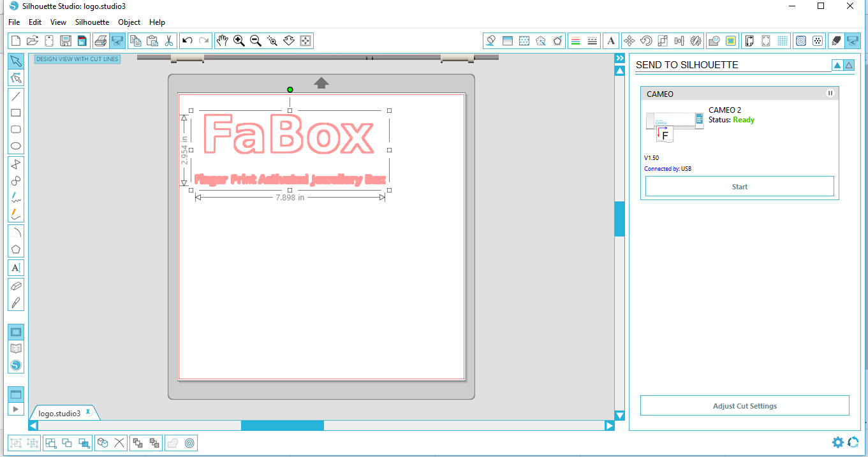Viewport: 868px width, 457px height.
Task: Select the Draw a Rectangle tool
Action: click(x=16, y=113)
